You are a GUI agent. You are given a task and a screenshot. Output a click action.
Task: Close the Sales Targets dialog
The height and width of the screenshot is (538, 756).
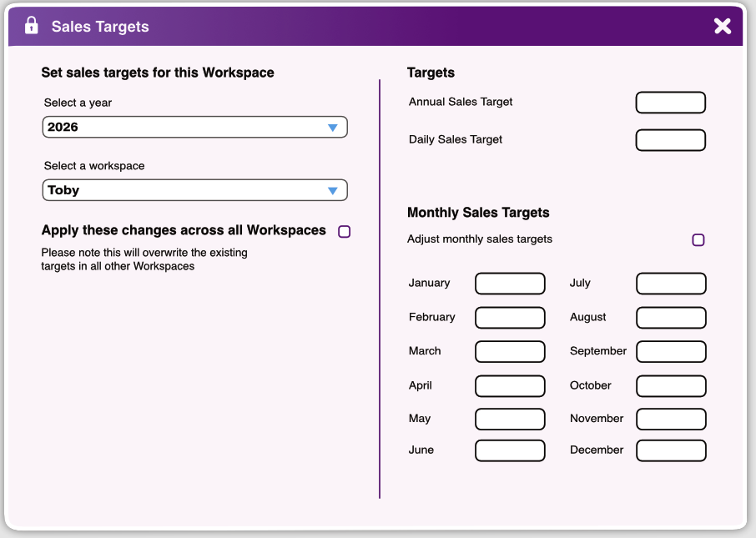point(723,26)
